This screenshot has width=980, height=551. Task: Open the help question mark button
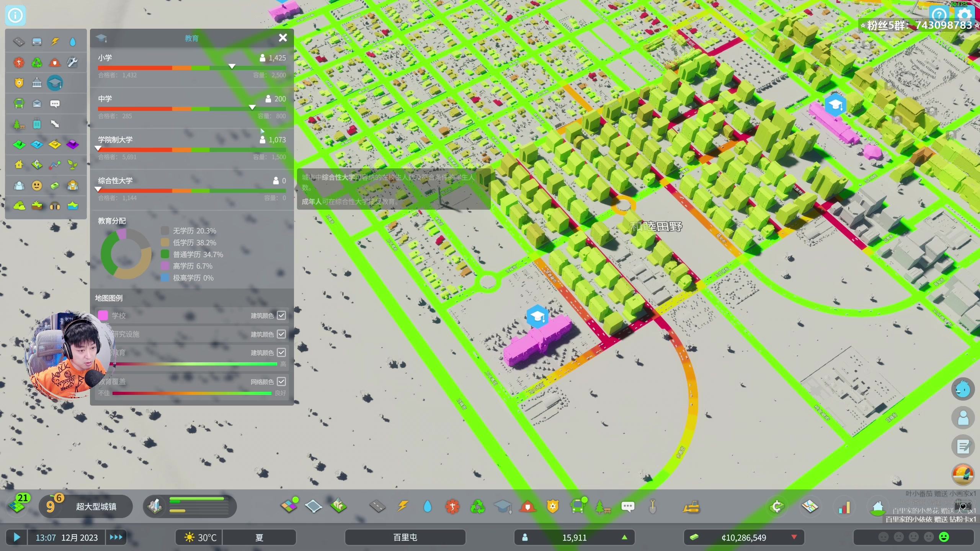point(939,15)
